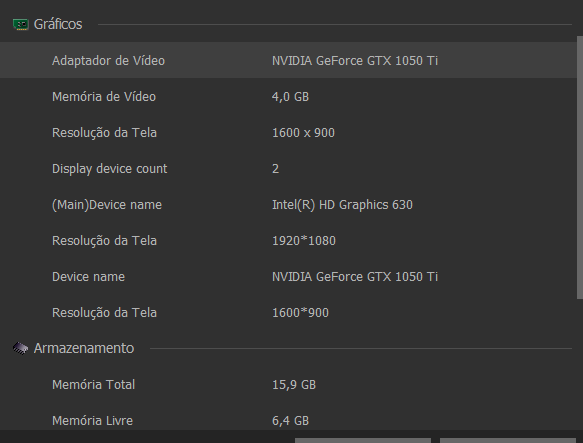Click the Memória de Vídeo label
This screenshot has width=583, height=443.
coord(104,97)
